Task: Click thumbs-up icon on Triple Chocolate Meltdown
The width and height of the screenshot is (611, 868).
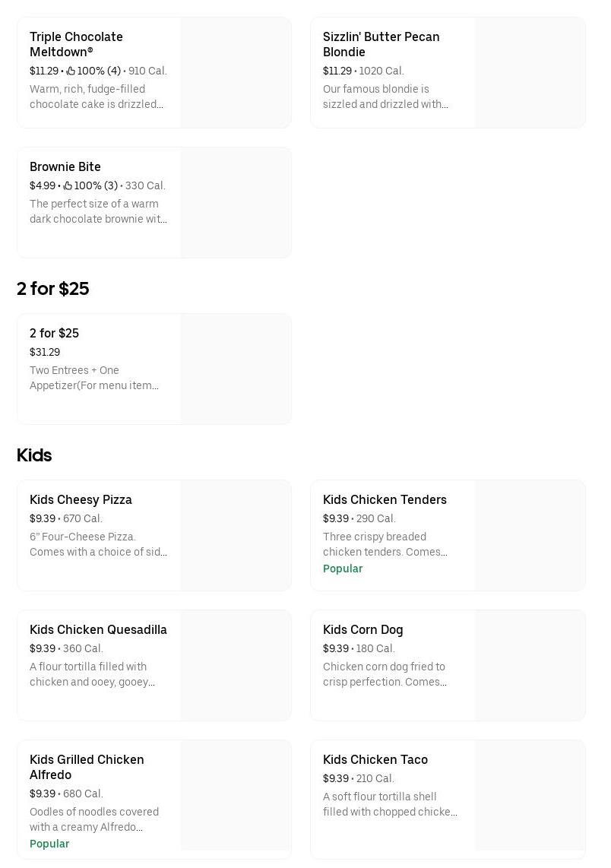Action: (x=71, y=71)
